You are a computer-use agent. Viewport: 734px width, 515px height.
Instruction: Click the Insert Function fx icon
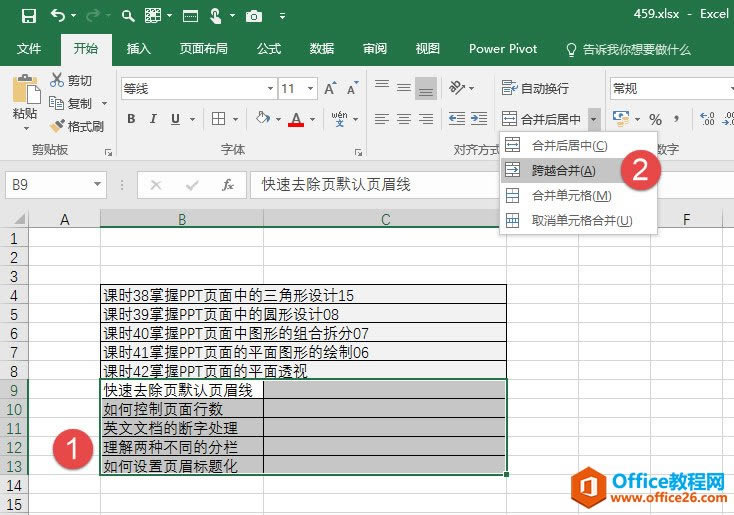(x=227, y=184)
